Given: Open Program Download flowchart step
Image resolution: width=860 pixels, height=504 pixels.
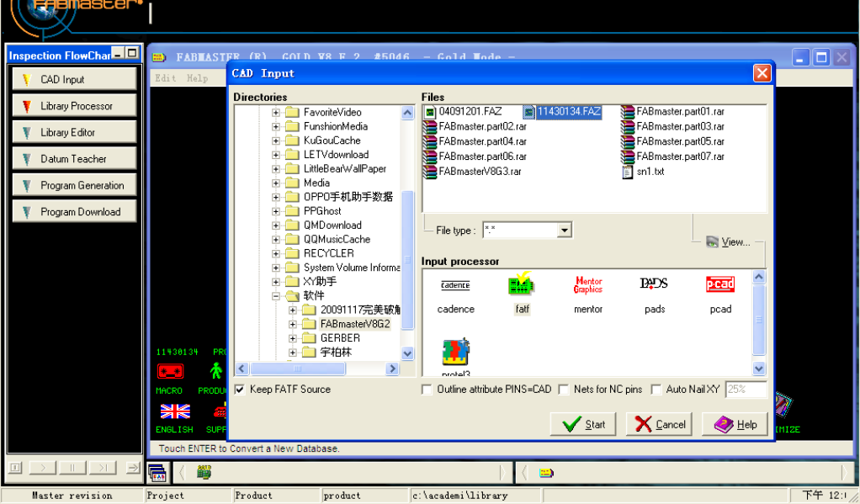Looking at the screenshot, I should (x=75, y=212).
